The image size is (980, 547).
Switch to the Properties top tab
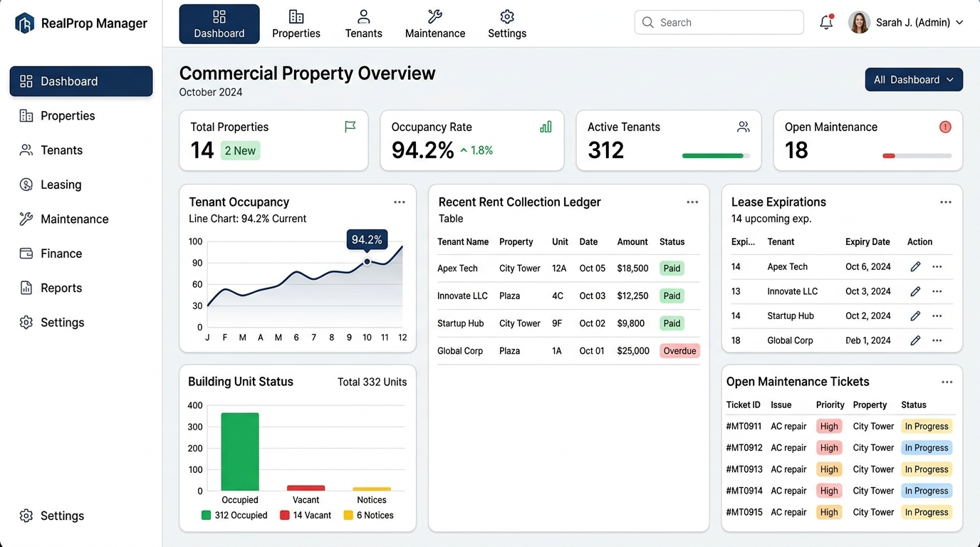pos(296,24)
